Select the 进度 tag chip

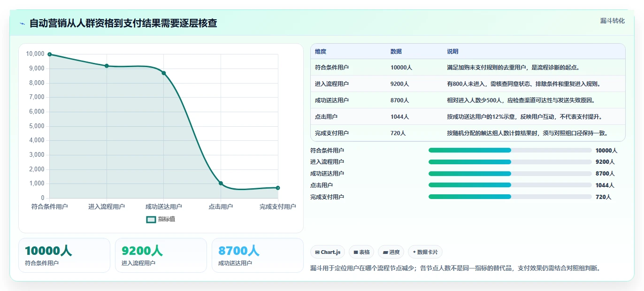(391, 252)
